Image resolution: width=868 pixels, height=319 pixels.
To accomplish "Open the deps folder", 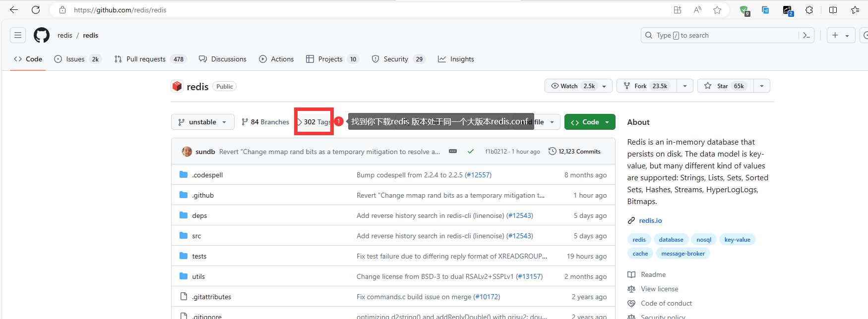I will tap(199, 215).
